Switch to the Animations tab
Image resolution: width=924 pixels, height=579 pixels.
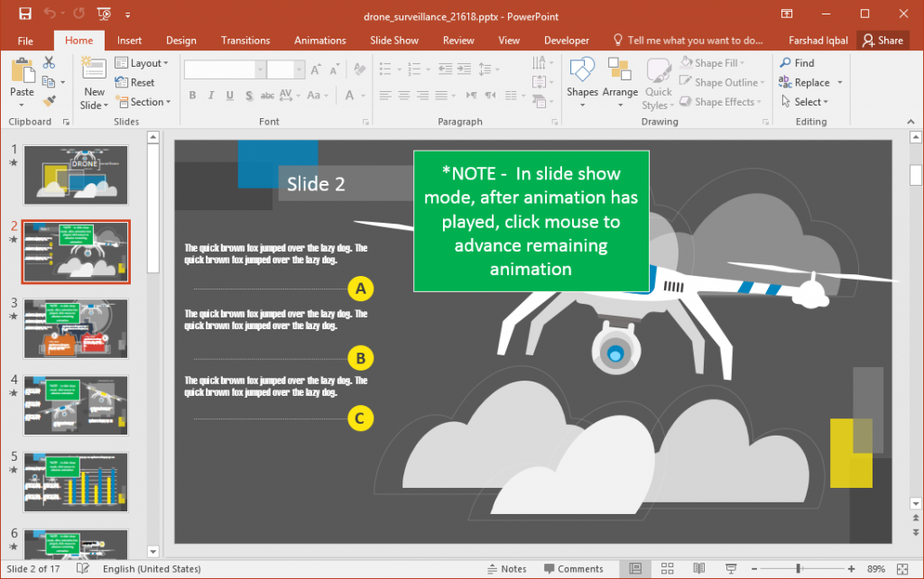pos(320,40)
